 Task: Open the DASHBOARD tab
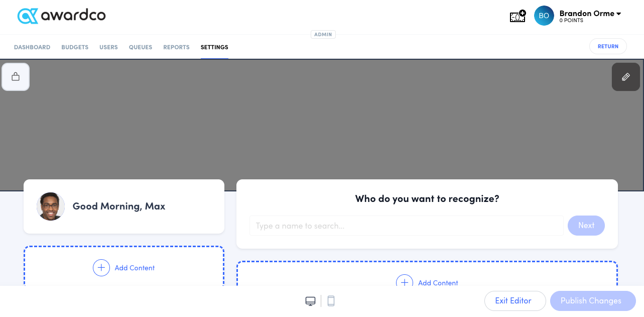pyautogui.click(x=32, y=47)
